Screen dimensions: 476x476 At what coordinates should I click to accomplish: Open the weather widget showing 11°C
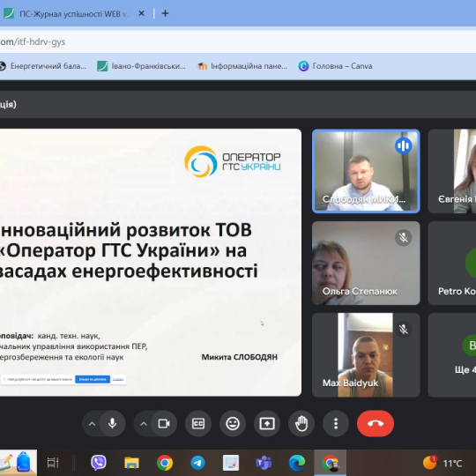pos(443,464)
